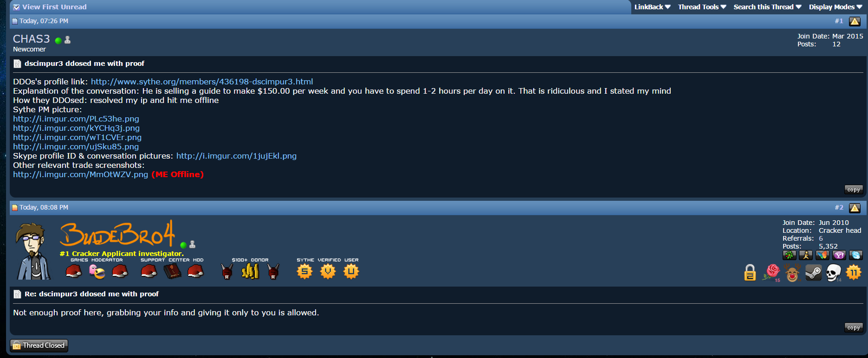Click the Thread Closed button
868x358 pixels.
(x=39, y=345)
